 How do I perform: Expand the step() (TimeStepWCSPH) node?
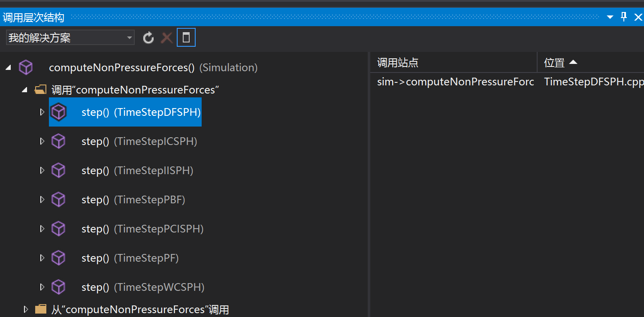point(42,287)
